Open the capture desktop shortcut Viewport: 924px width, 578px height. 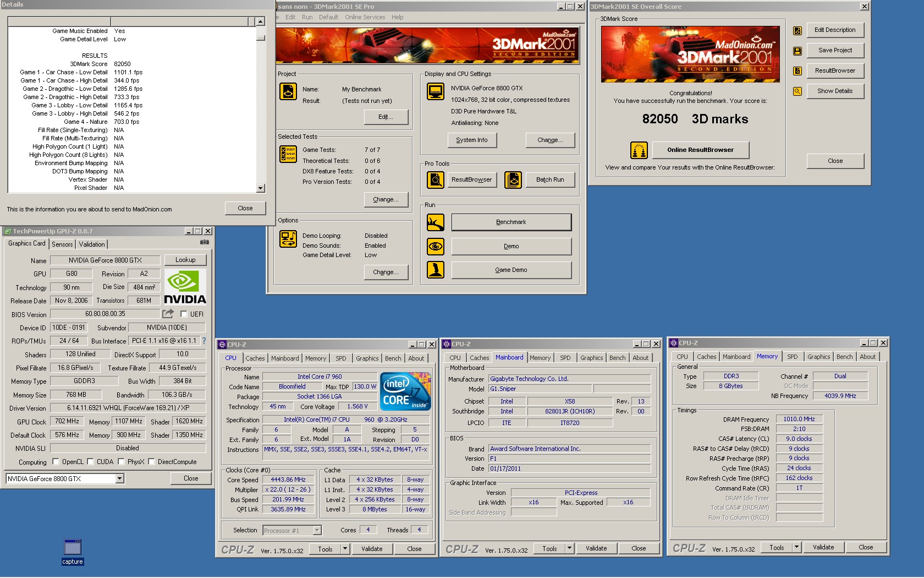point(73,552)
